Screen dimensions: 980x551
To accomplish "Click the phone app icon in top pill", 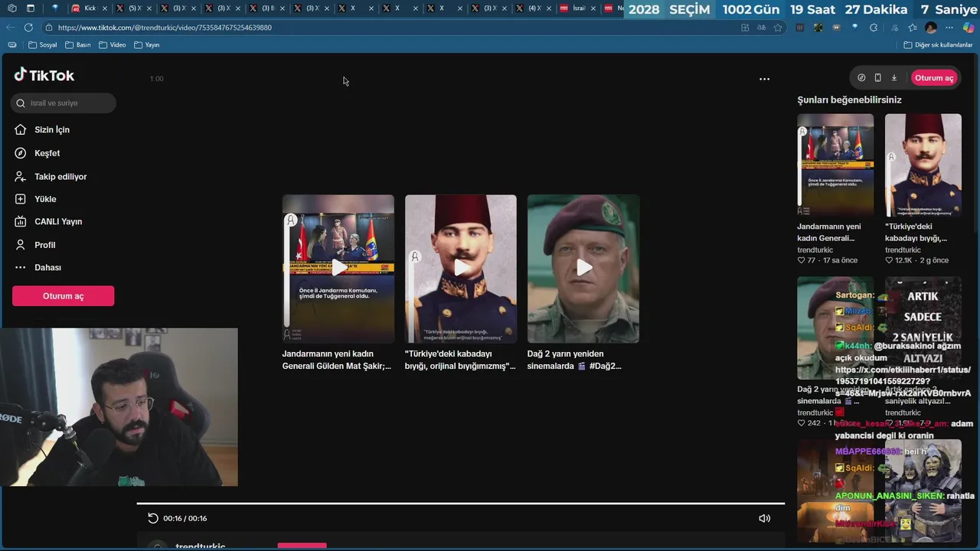I will [877, 78].
